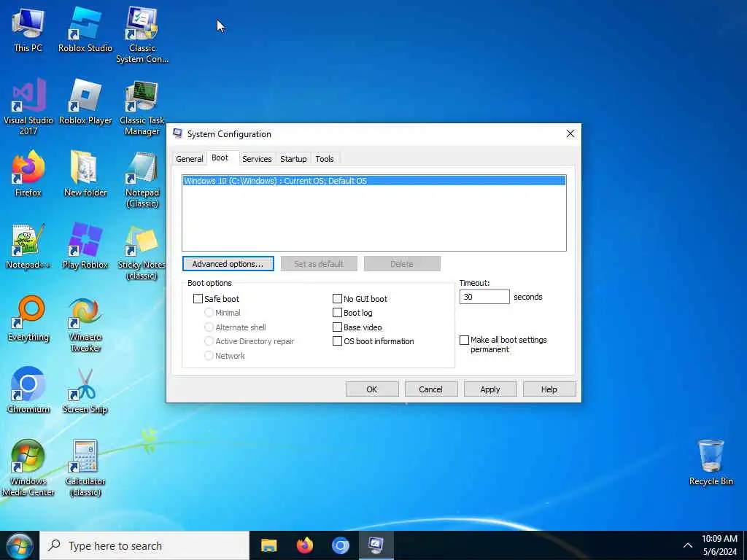This screenshot has height=560, width=747.
Task: Click the taskbar search box
Action: click(144, 545)
